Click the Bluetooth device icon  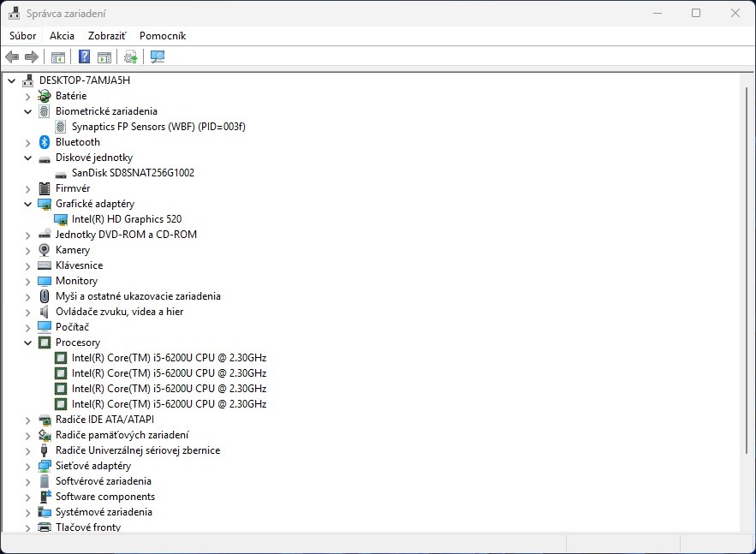tap(45, 142)
